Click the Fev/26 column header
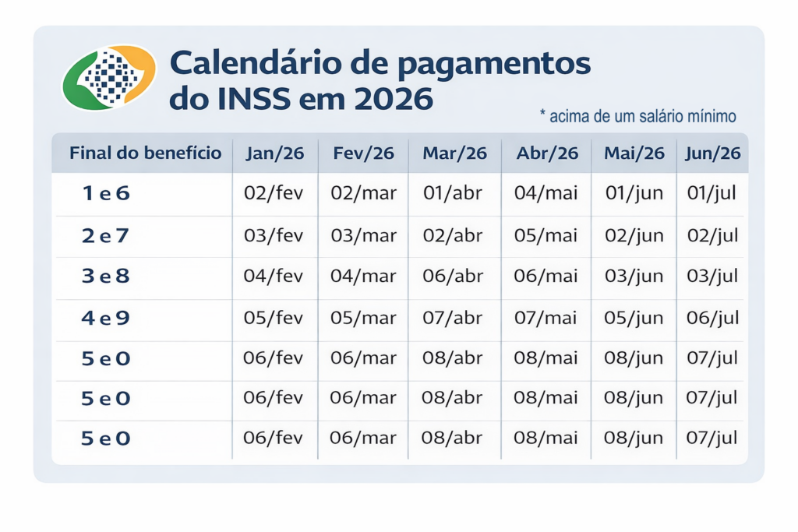 click(x=363, y=153)
